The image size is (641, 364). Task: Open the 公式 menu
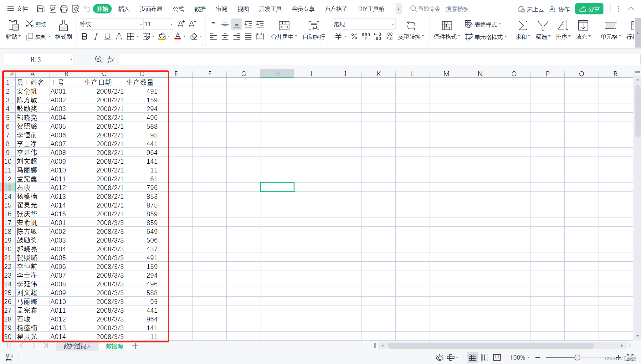tap(179, 9)
